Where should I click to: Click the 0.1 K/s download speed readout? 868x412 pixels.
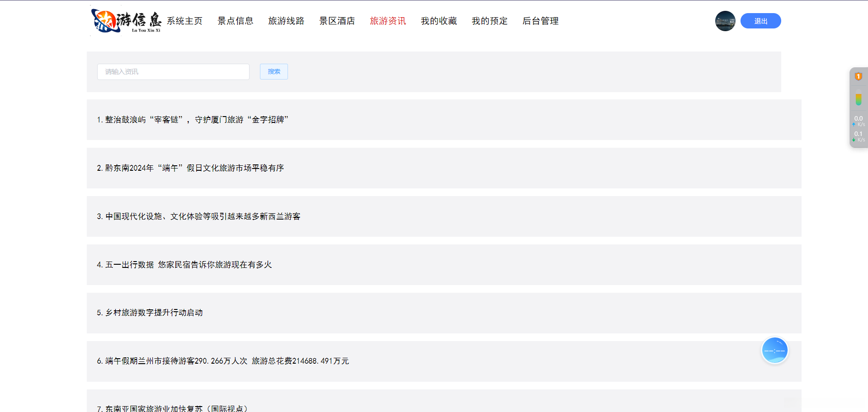(x=859, y=136)
